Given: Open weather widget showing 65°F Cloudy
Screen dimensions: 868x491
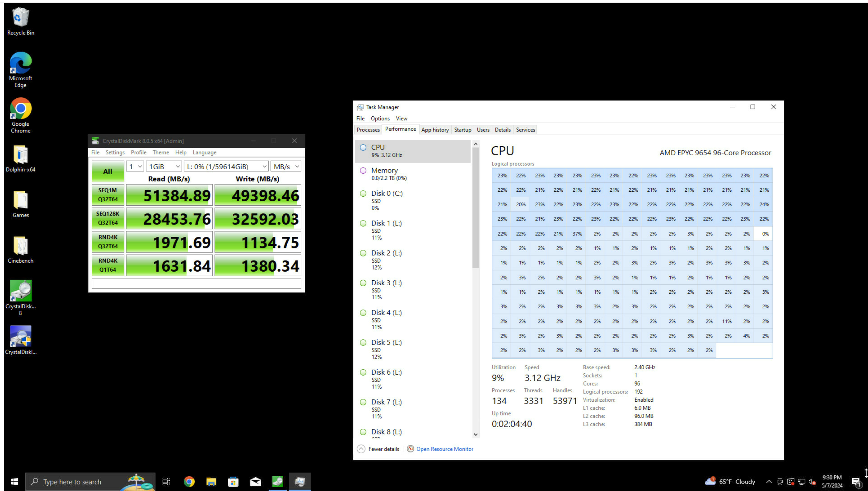Looking at the screenshot, I should [x=731, y=482].
